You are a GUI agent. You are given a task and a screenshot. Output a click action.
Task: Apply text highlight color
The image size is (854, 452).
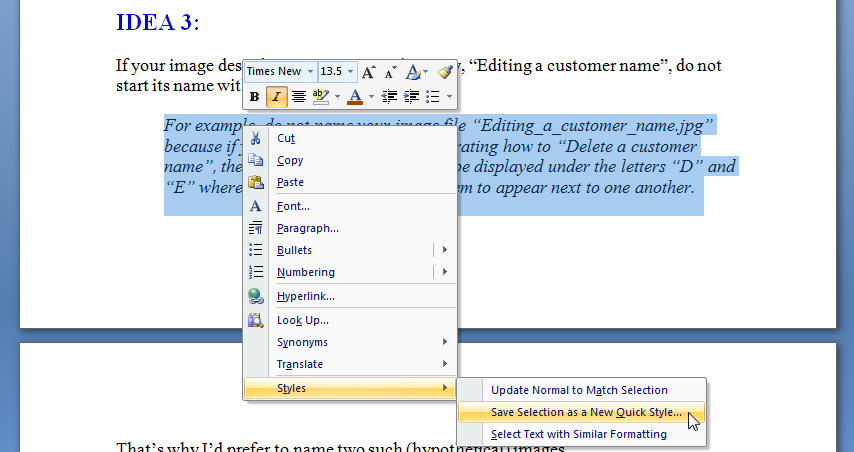tap(321, 97)
